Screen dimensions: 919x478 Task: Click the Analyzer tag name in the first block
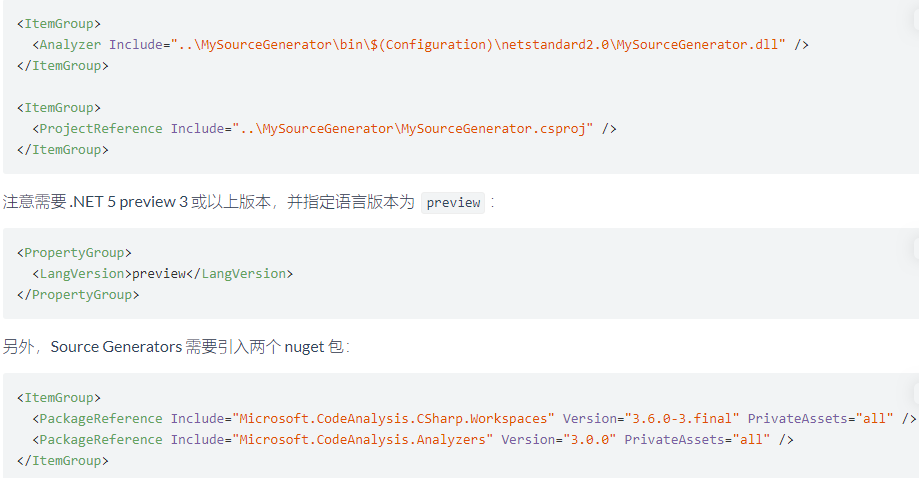tap(70, 45)
